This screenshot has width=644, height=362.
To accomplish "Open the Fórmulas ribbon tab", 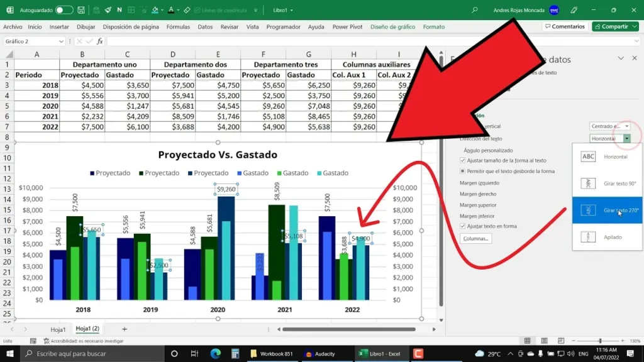I will (178, 27).
